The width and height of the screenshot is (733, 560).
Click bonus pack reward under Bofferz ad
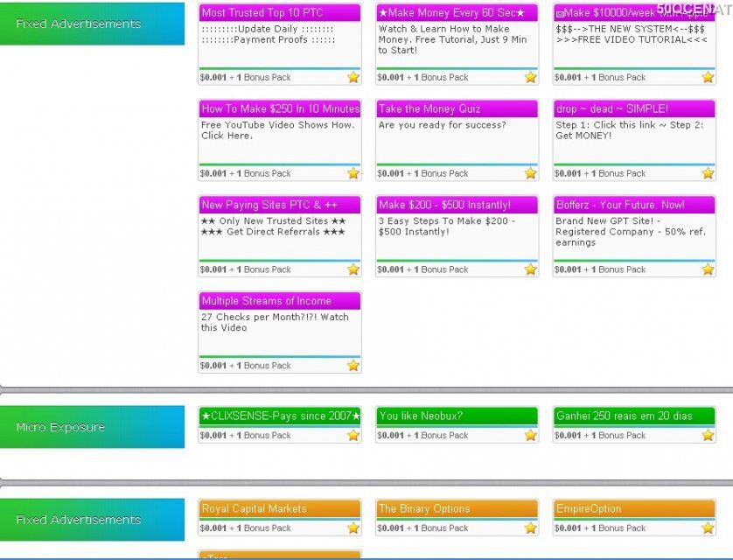600,269
